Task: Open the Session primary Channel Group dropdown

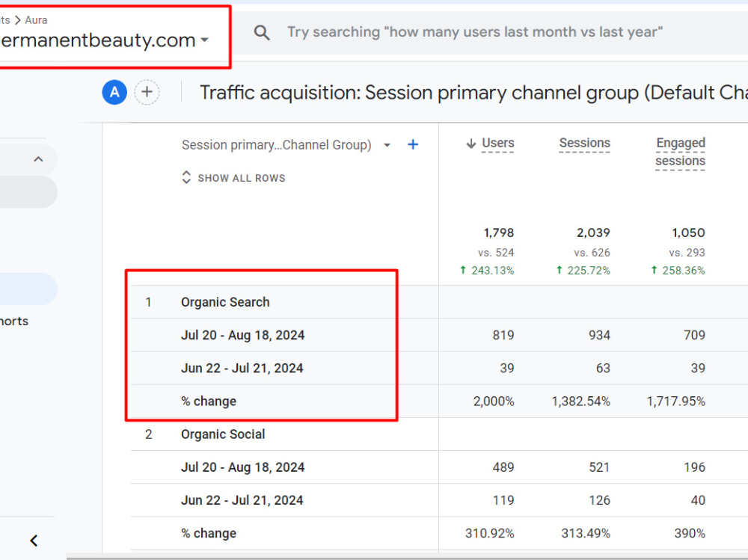Action: click(387, 145)
